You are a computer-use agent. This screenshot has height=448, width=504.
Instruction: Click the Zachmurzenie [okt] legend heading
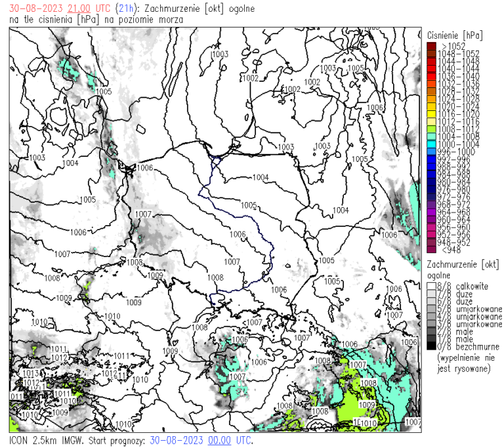pos(463,264)
